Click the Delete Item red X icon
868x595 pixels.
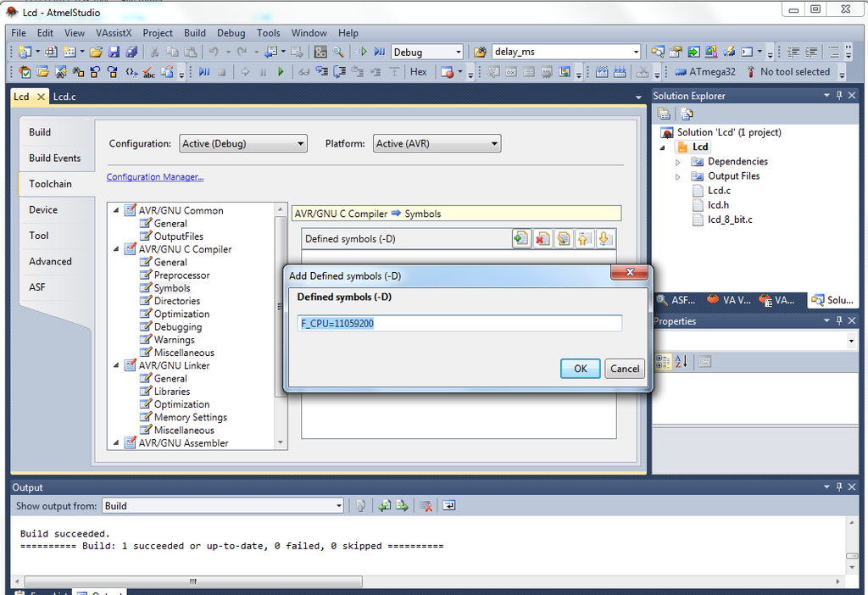(x=542, y=238)
